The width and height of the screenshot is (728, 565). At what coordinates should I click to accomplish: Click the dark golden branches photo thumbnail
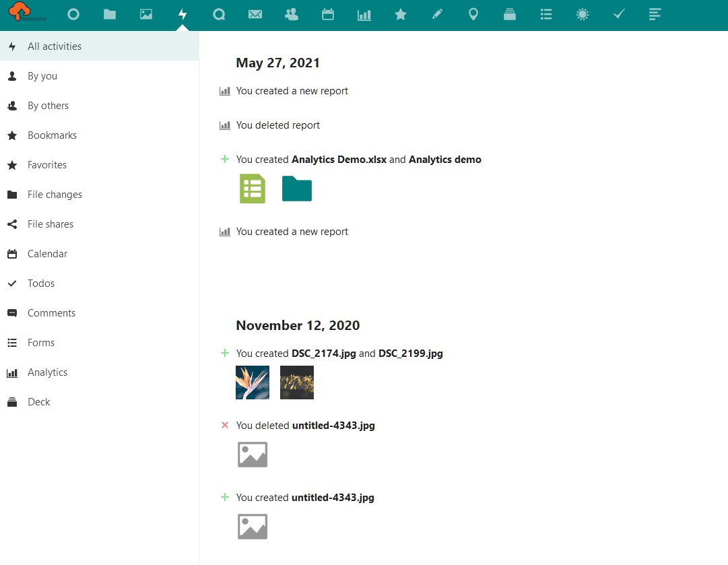click(297, 383)
